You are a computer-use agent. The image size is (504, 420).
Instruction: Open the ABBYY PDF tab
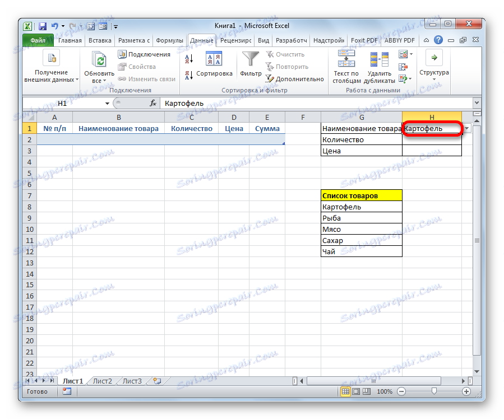coord(400,40)
